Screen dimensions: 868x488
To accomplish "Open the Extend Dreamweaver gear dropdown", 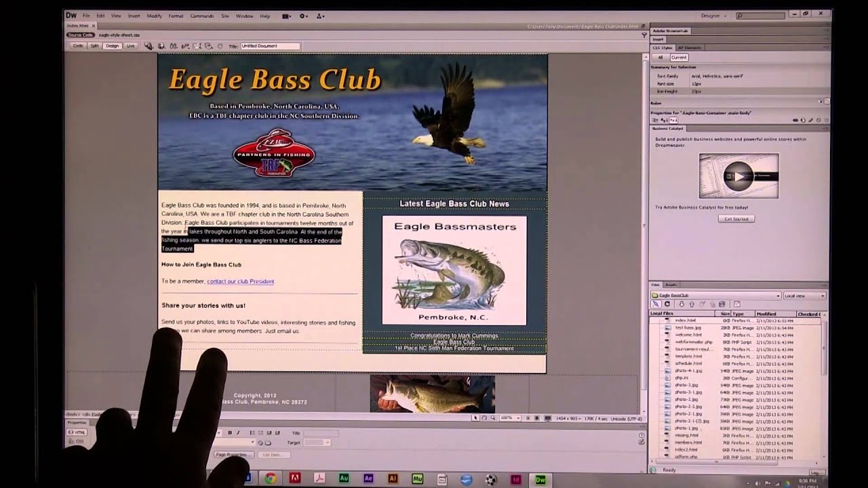I will [x=303, y=16].
